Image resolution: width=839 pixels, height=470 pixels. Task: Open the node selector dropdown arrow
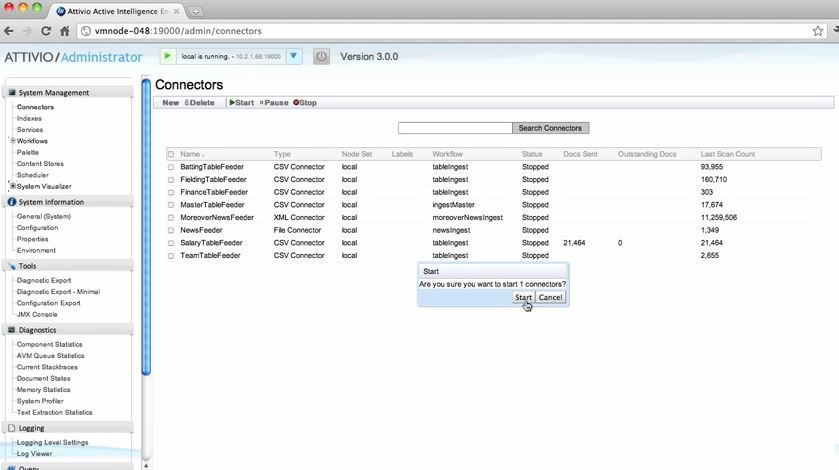294,56
